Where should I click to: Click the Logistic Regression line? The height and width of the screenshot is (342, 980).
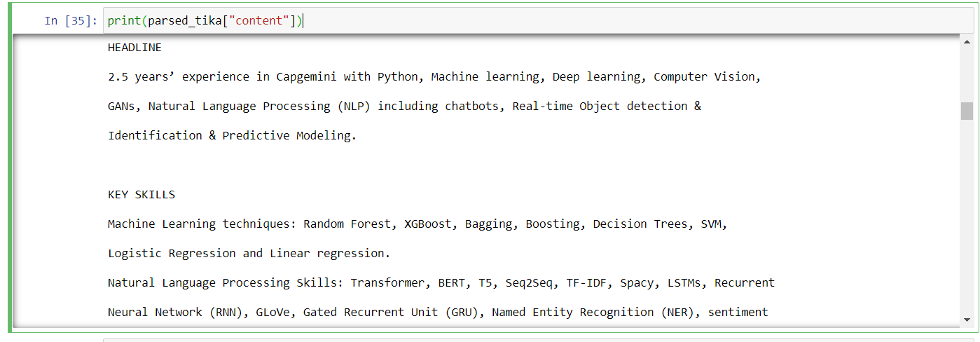click(x=249, y=254)
